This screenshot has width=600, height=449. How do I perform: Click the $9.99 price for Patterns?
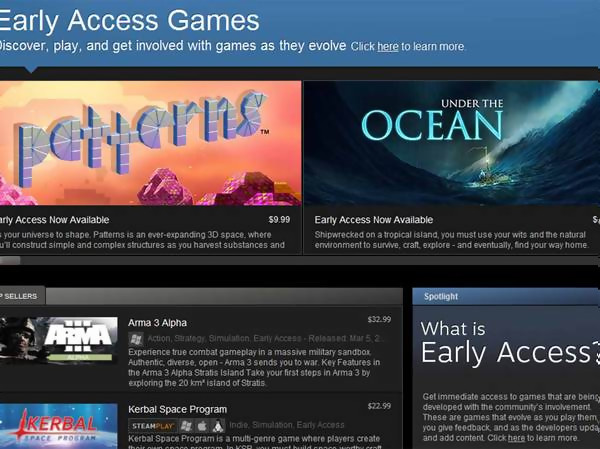click(279, 220)
